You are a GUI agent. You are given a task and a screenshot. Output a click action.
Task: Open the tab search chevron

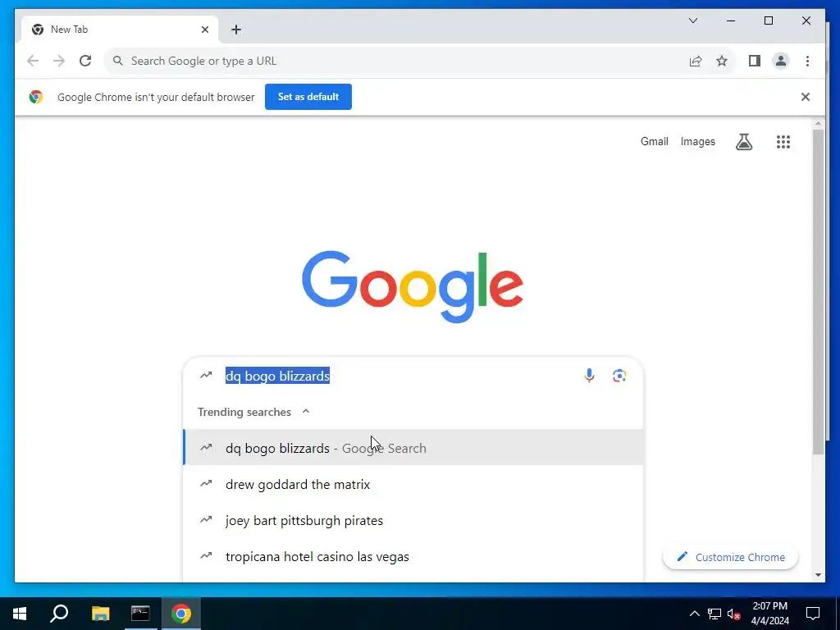pos(693,21)
